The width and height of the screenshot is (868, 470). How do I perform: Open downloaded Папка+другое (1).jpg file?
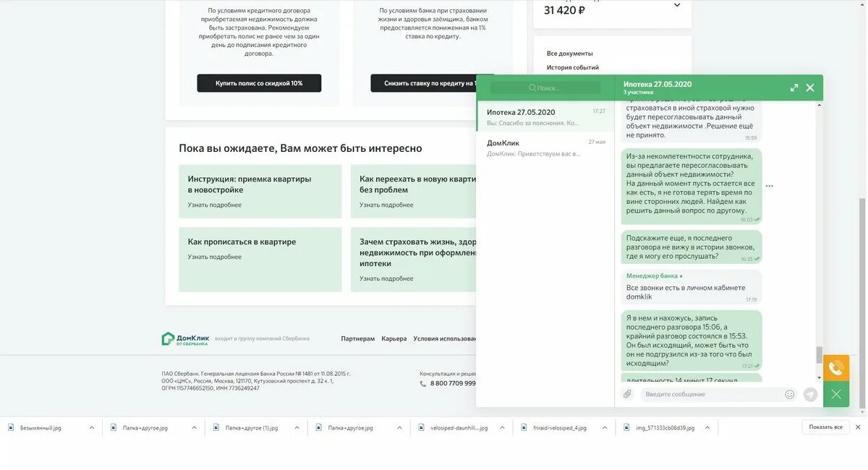252,427
